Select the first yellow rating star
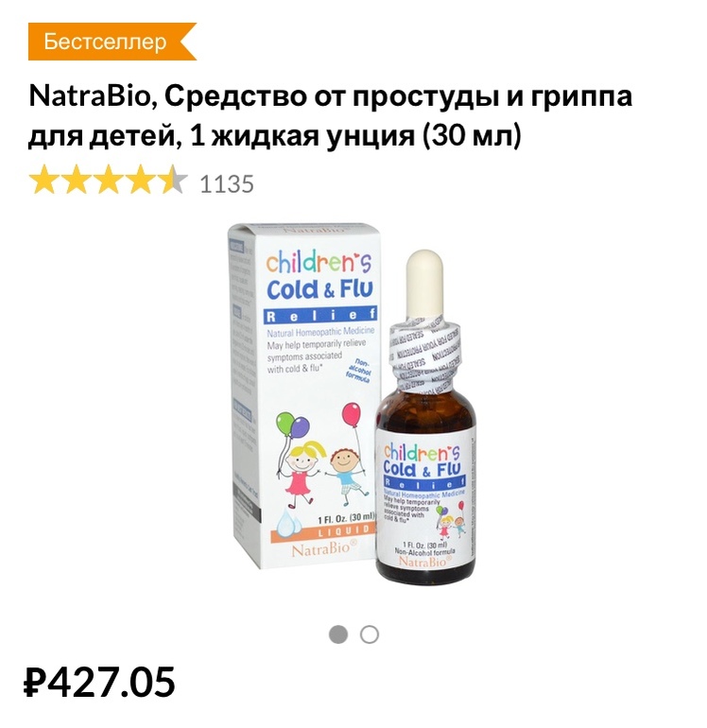707x728 pixels. click(x=44, y=180)
